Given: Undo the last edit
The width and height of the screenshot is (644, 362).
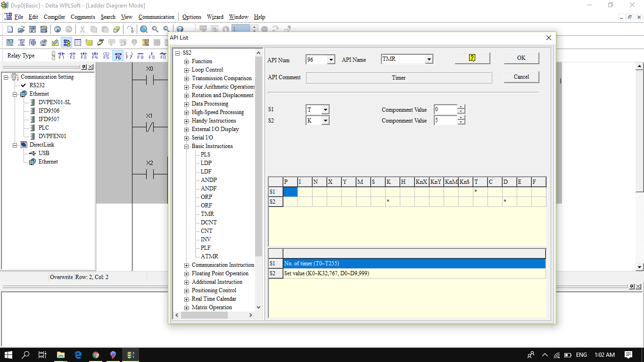Looking at the screenshot, I should point(57,29).
